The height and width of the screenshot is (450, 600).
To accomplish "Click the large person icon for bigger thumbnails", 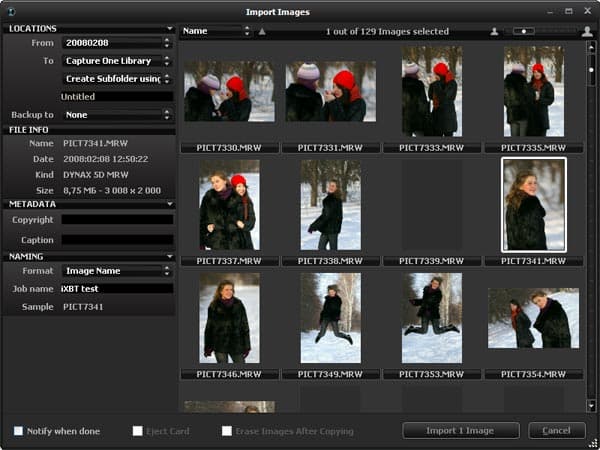I will pos(587,31).
